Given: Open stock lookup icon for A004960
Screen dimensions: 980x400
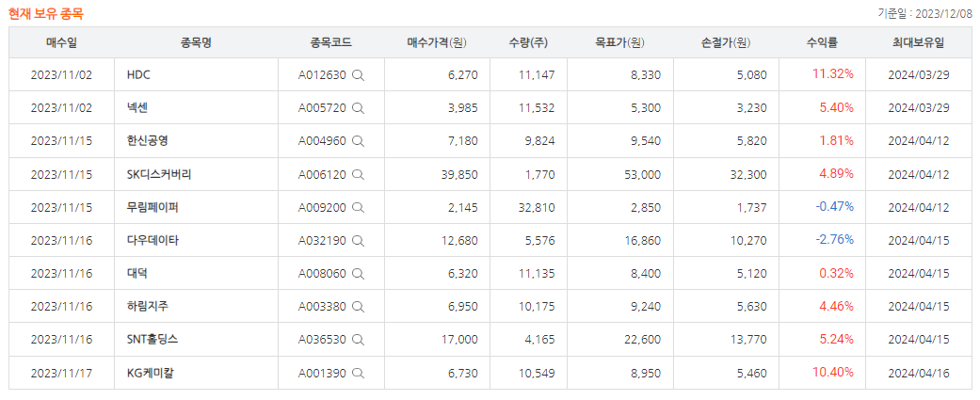Looking at the screenshot, I should click(358, 141).
